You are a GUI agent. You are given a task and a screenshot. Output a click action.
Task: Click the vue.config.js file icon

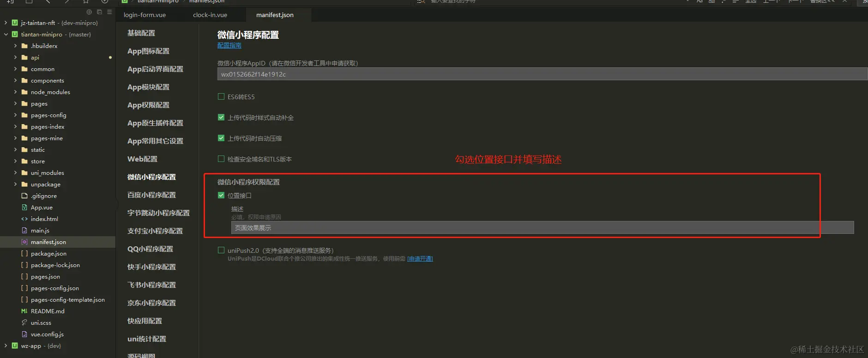pyautogui.click(x=24, y=334)
